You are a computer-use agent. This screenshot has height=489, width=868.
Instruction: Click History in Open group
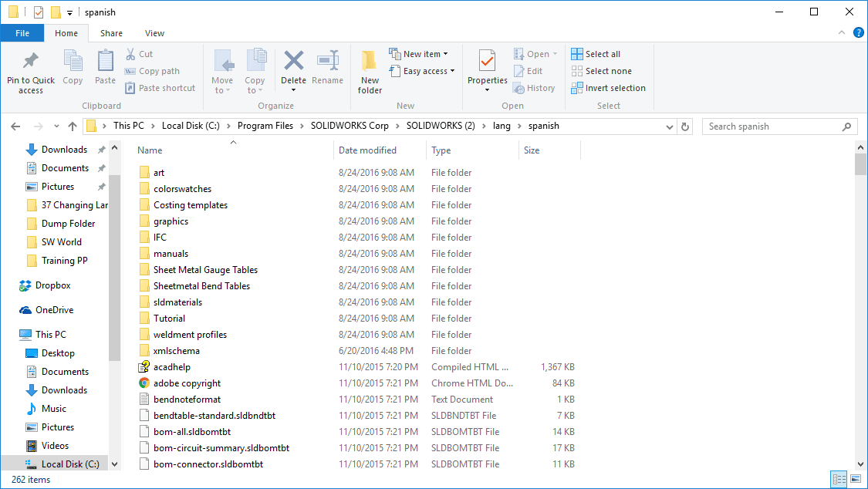(534, 88)
